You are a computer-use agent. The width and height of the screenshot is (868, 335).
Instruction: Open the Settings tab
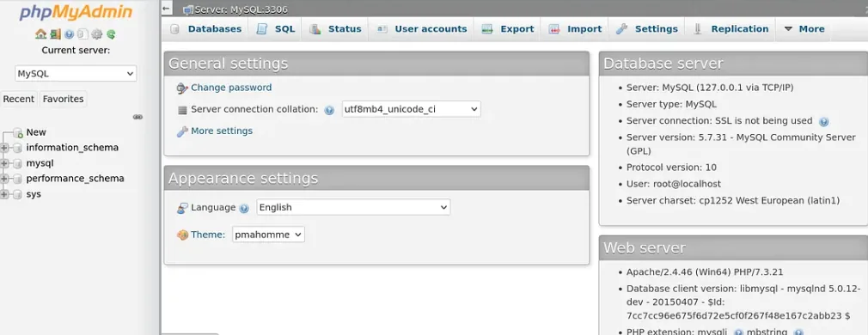pyautogui.click(x=647, y=29)
